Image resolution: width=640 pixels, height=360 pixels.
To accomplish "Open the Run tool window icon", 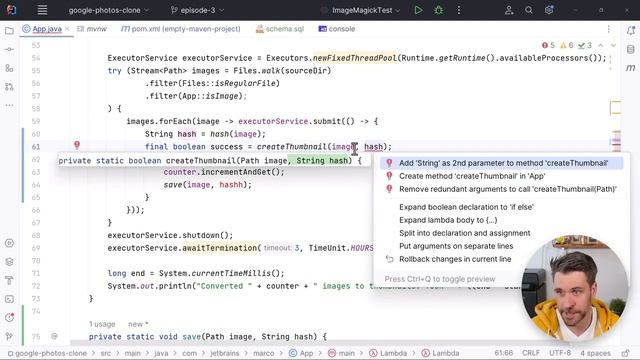I will point(9,243).
